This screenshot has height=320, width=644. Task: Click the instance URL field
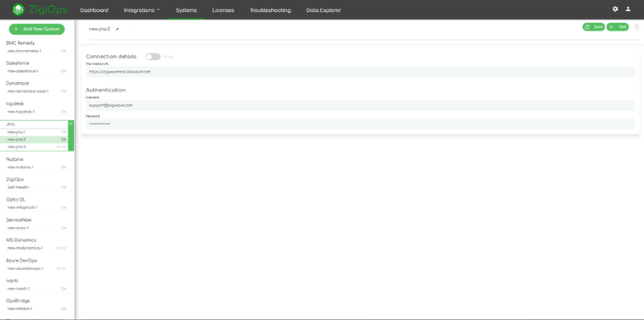click(360, 72)
